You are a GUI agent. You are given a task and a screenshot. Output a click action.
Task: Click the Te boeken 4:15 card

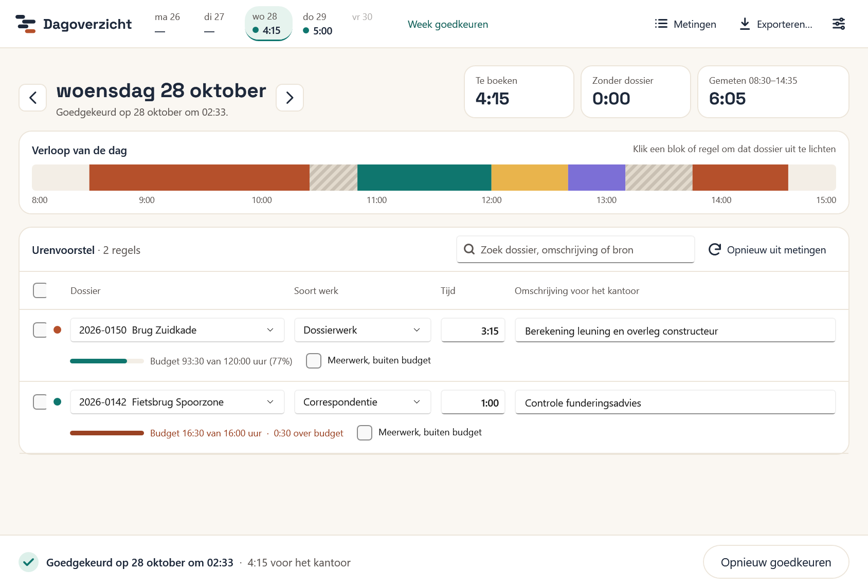tap(519, 91)
